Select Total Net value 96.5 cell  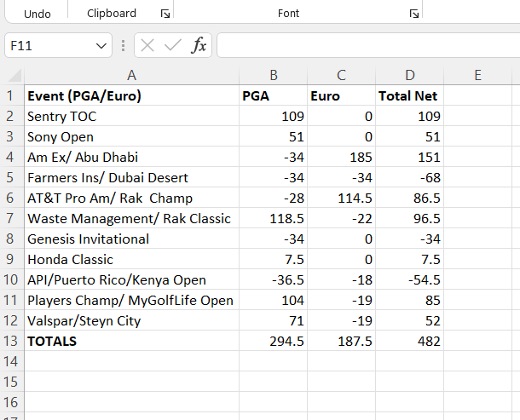(409, 218)
